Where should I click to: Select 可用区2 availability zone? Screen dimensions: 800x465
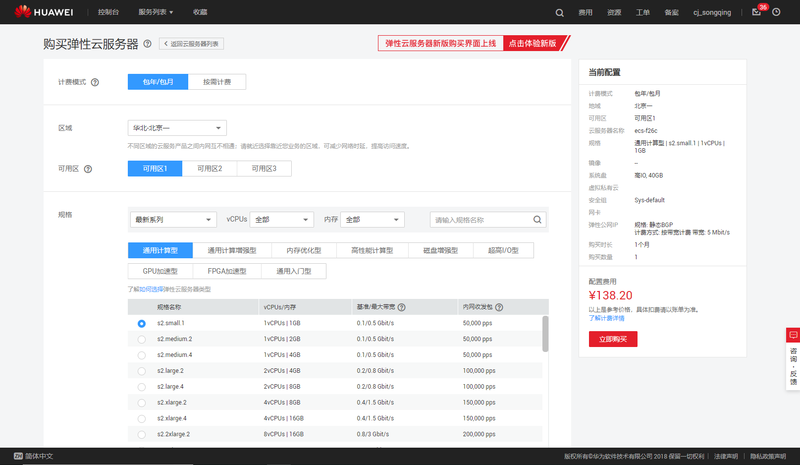click(210, 168)
